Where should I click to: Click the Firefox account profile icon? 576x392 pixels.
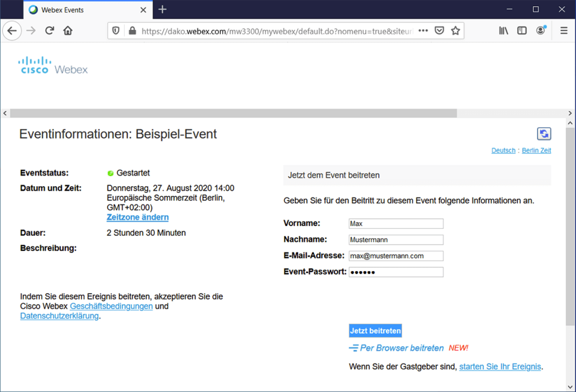541,30
